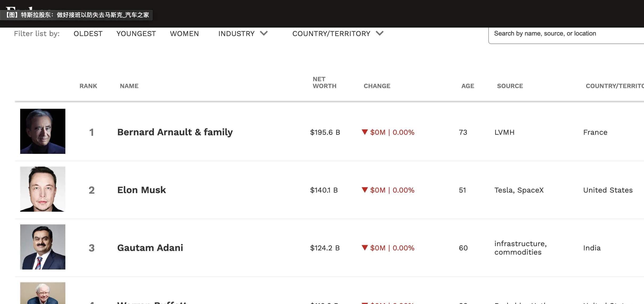Open the INDUSTRY filter dropdown label
The image size is (644, 304).
(x=236, y=34)
